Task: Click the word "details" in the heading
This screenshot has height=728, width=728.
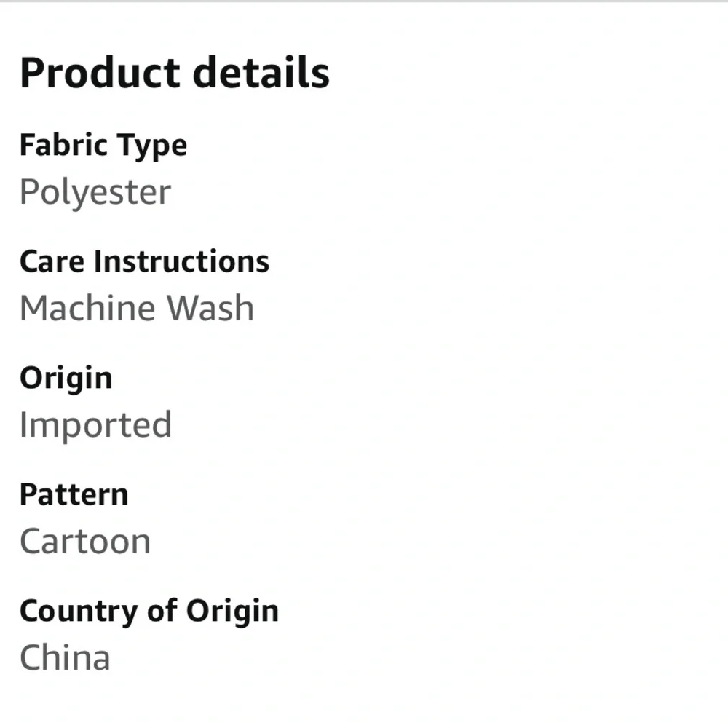Action: click(x=261, y=72)
